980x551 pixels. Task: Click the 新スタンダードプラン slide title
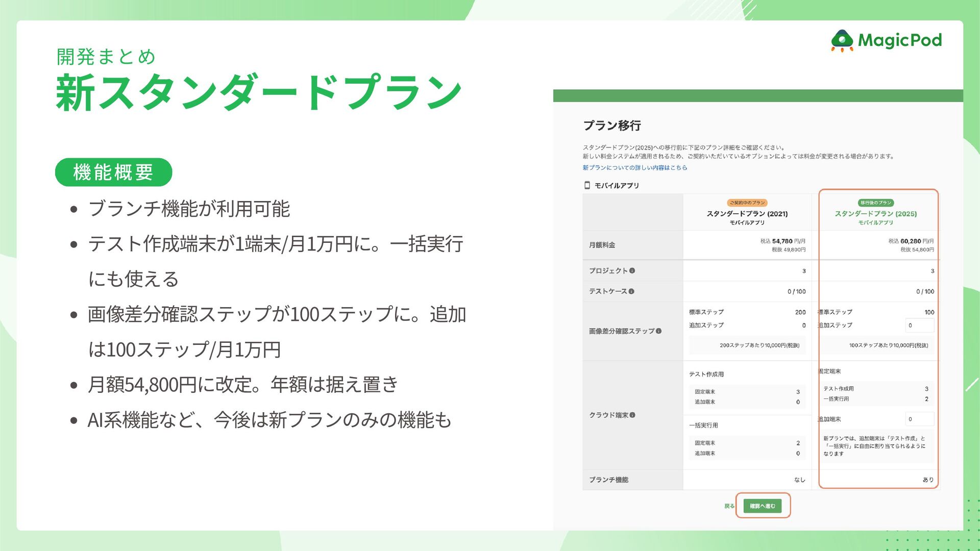[259, 92]
